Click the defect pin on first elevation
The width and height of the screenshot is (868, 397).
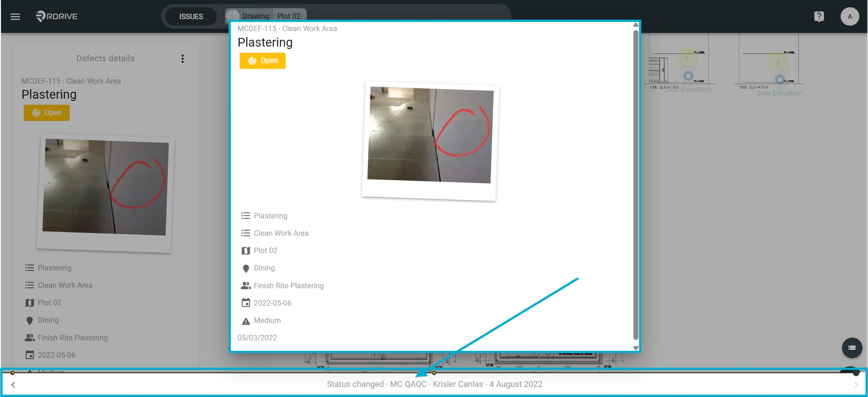(x=688, y=76)
